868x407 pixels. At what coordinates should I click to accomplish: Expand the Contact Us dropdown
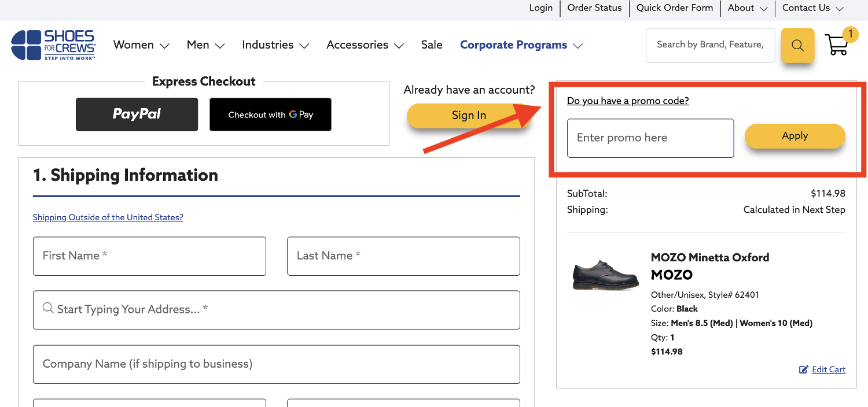coord(813,8)
